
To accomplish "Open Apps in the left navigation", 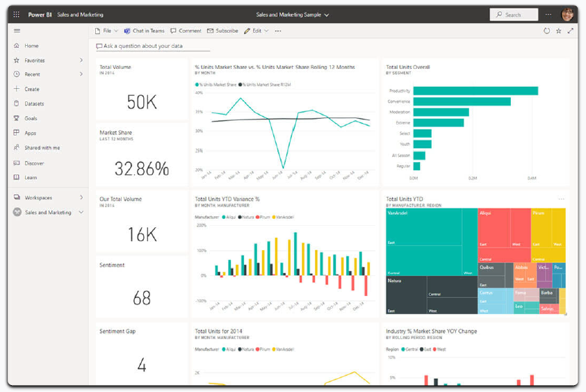I will (30, 133).
